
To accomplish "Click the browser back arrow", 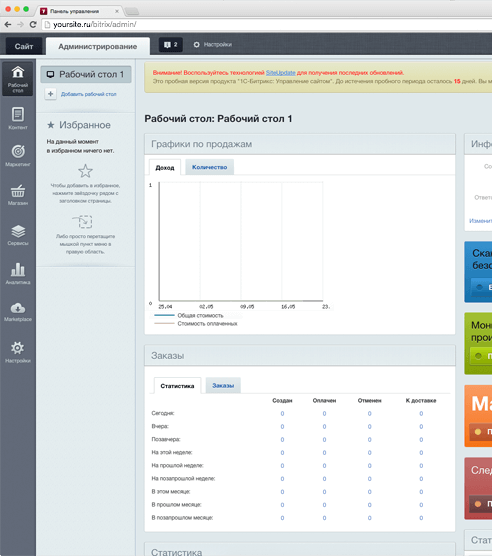I will coord(8,24).
